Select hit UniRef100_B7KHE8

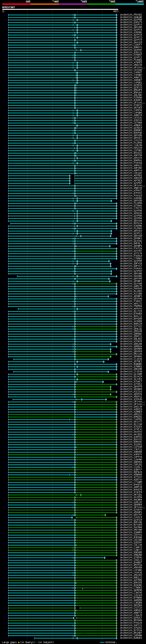click(131, 314)
